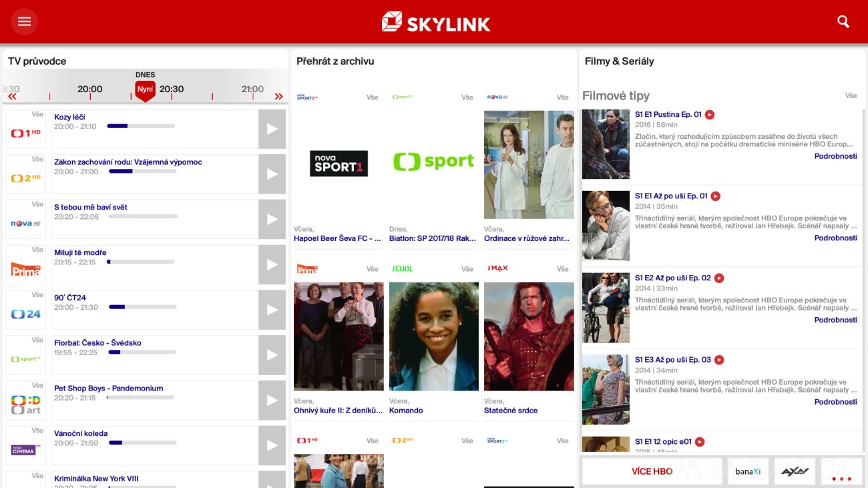Play S tebou mě baví svět
This screenshot has height=488, width=868.
[x=272, y=220]
